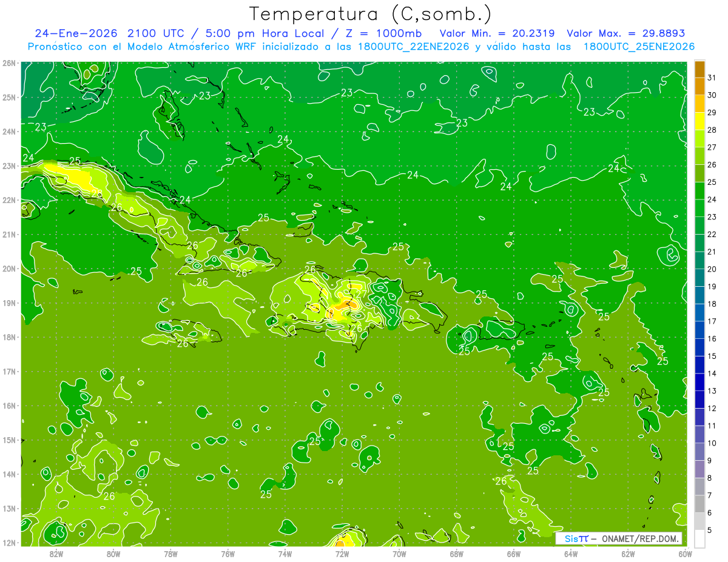Screen dimensions: 728x562
Task: Click the 19N latitude axis label
Action: 9,303
